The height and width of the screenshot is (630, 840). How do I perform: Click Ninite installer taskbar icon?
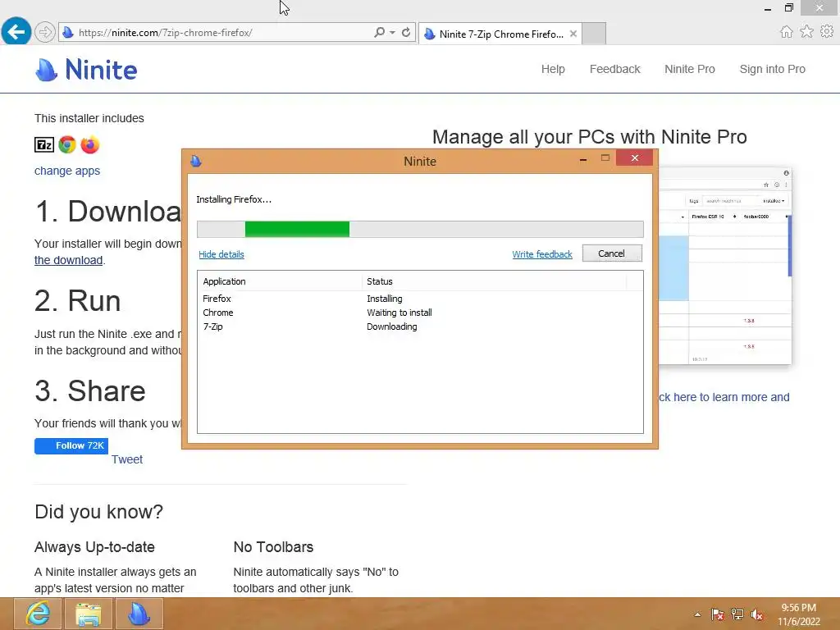coord(139,614)
